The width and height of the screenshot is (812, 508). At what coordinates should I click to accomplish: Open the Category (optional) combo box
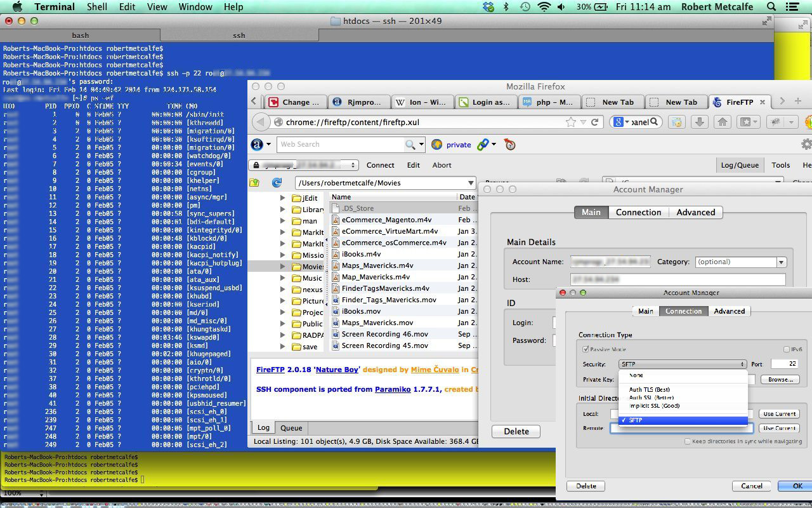(x=741, y=262)
